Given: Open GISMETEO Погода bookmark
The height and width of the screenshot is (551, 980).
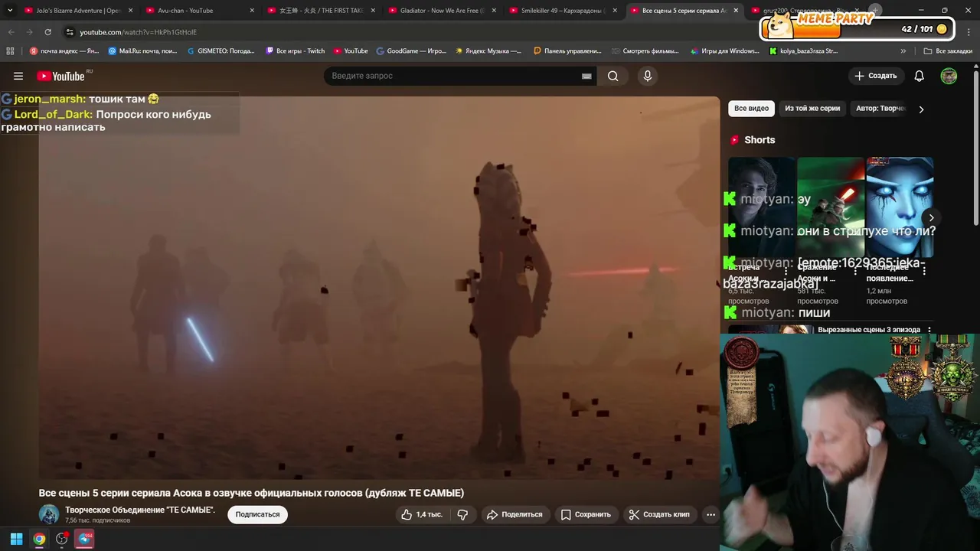Looking at the screenshot, I should pos(221,51).
